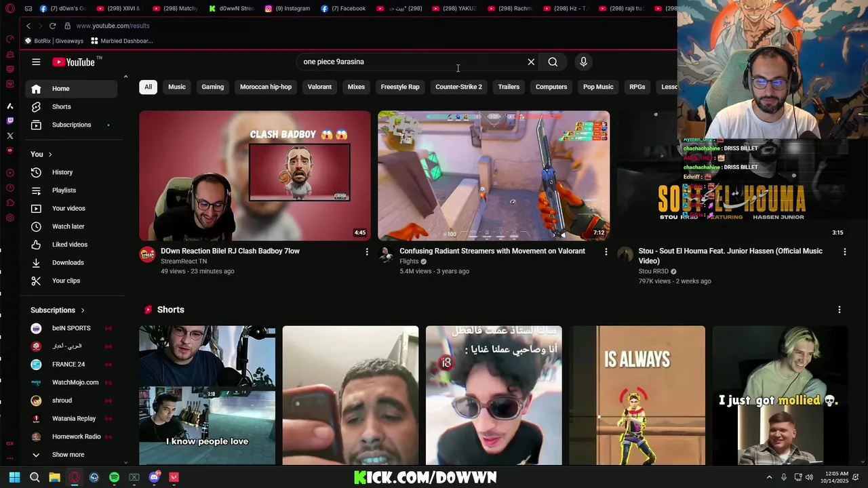This screenshot has width=868, height=488.
Task: Select the RPGs filter chip
Action: [x=637, y=87]
